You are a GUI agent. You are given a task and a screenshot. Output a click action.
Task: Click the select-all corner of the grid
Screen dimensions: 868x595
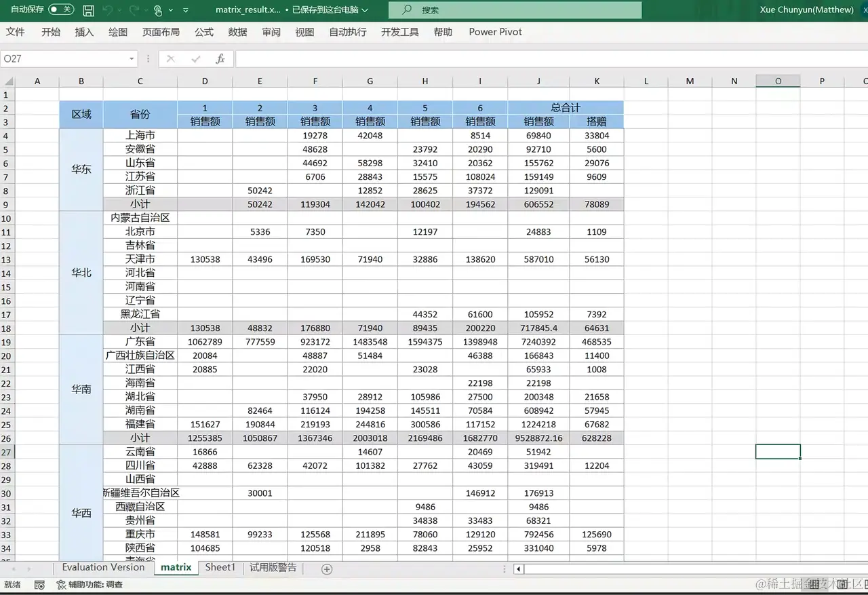tap(7, 81)
